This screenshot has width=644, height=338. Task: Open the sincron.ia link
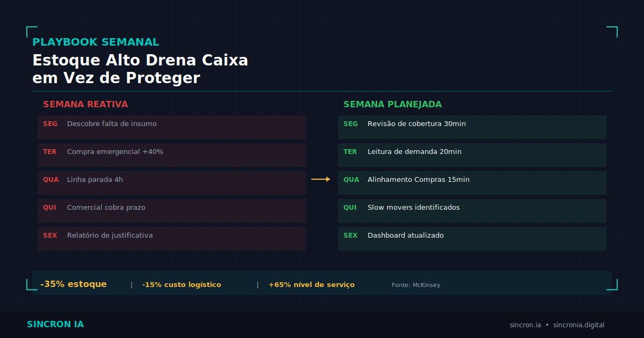click(x=525, y=325)
